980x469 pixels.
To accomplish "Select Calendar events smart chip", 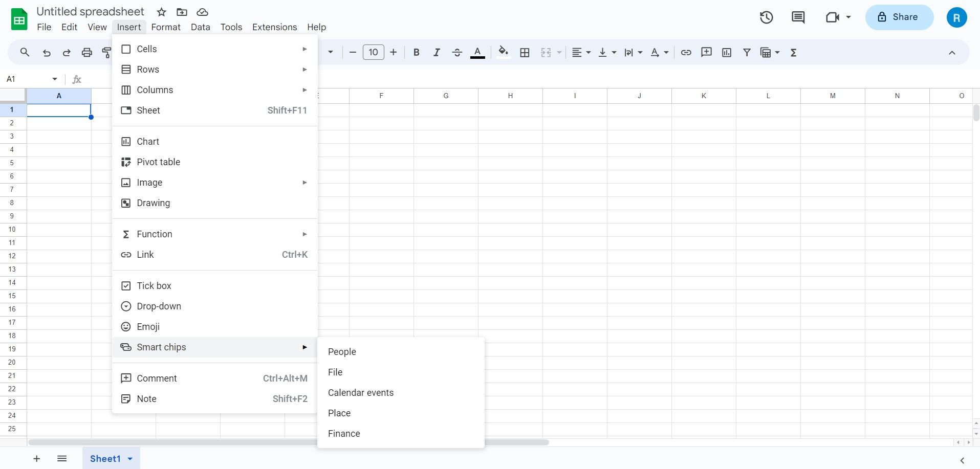I will pyautogui.click(x=361, y=392).
